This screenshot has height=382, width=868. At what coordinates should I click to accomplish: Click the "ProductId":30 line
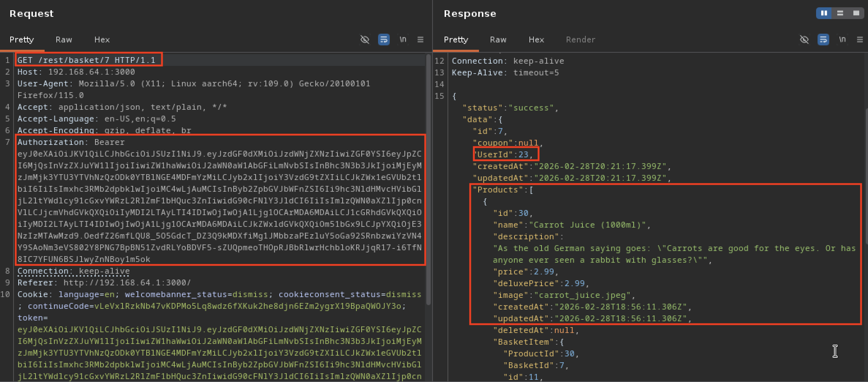(x=541, y=353)
